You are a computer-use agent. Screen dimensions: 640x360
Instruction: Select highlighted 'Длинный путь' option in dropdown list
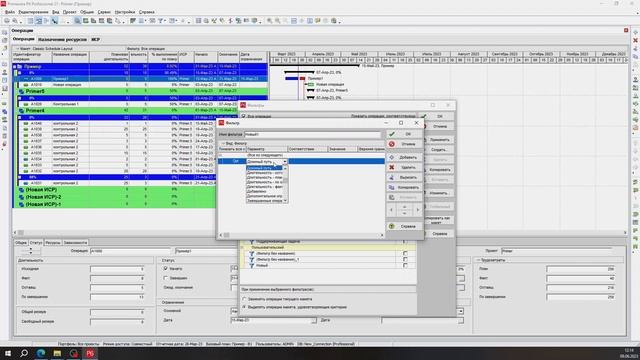pos(264,168)
